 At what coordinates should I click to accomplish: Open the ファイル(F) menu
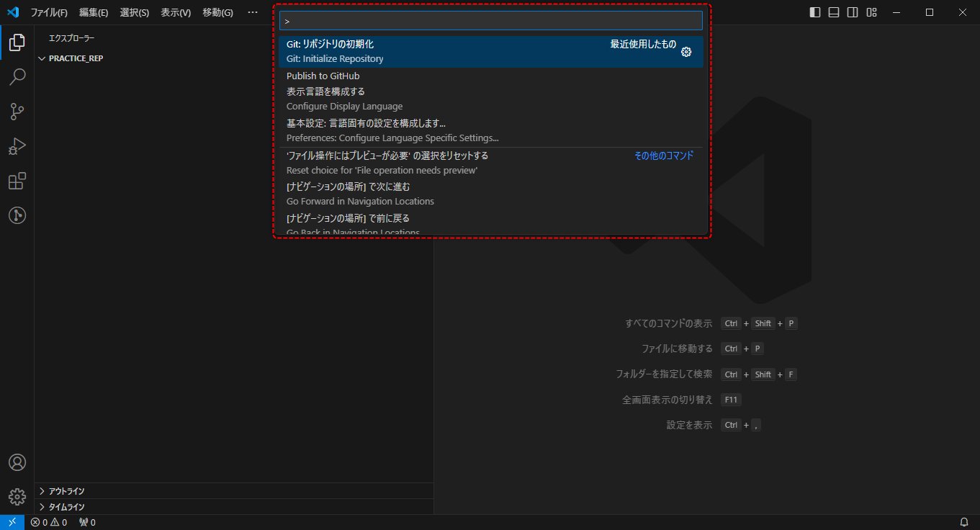pyautogui.click(x=49, y=12)
